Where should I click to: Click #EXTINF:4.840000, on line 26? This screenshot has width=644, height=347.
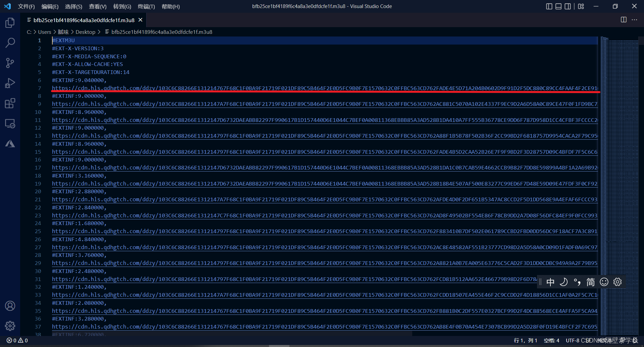tap(79, 239)
